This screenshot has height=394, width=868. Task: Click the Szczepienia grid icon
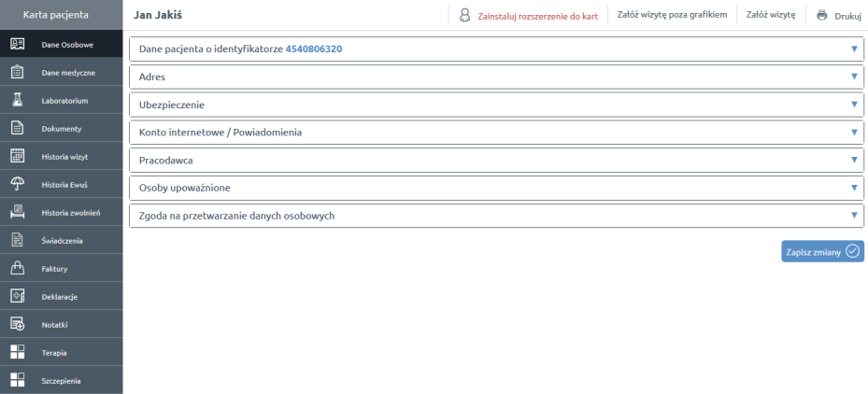pos(17,380)
